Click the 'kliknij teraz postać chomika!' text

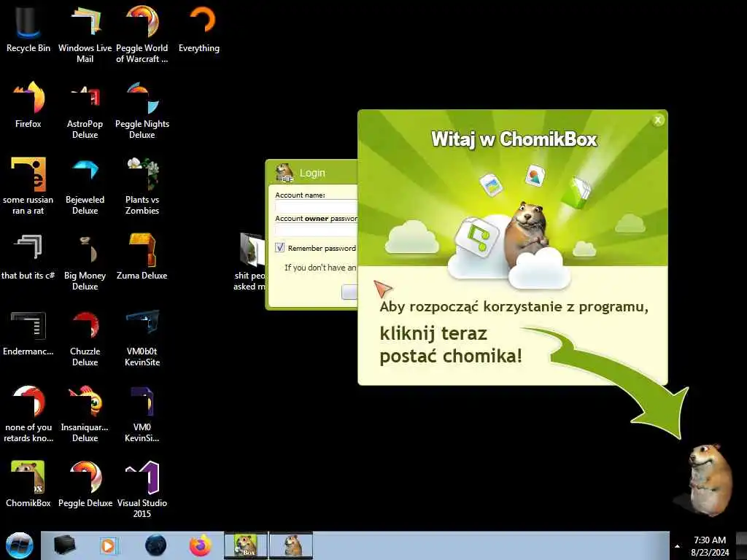(x=451, y=344)
